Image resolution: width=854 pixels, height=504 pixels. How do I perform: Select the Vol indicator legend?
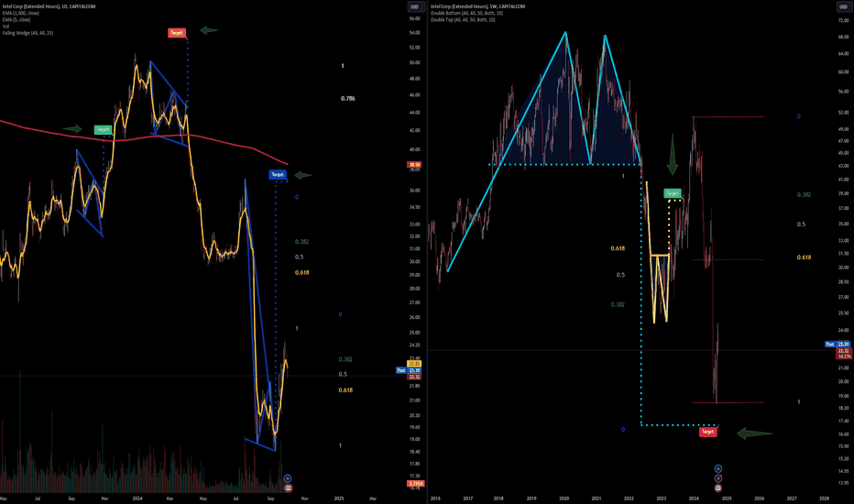coord(5,27)
